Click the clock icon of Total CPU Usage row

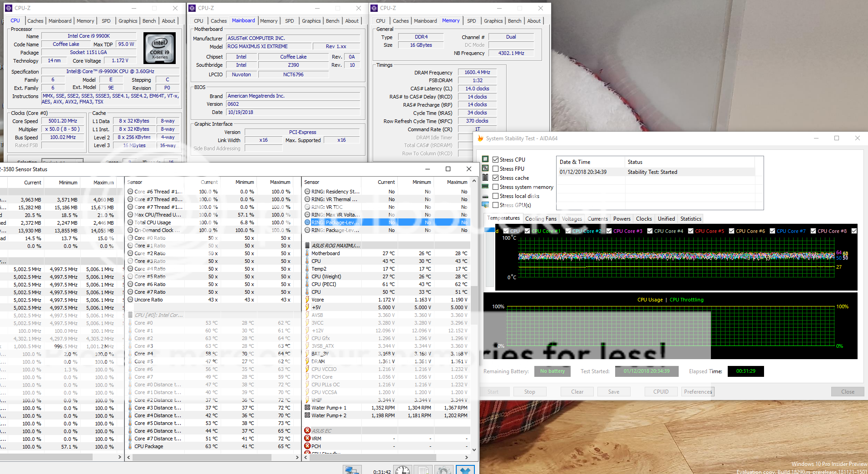pos(130,222)
